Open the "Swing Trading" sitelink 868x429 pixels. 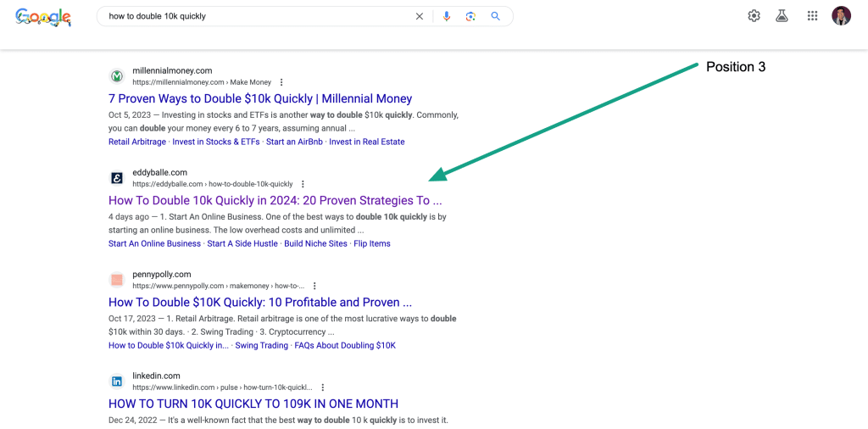click(x=261, y=345)
